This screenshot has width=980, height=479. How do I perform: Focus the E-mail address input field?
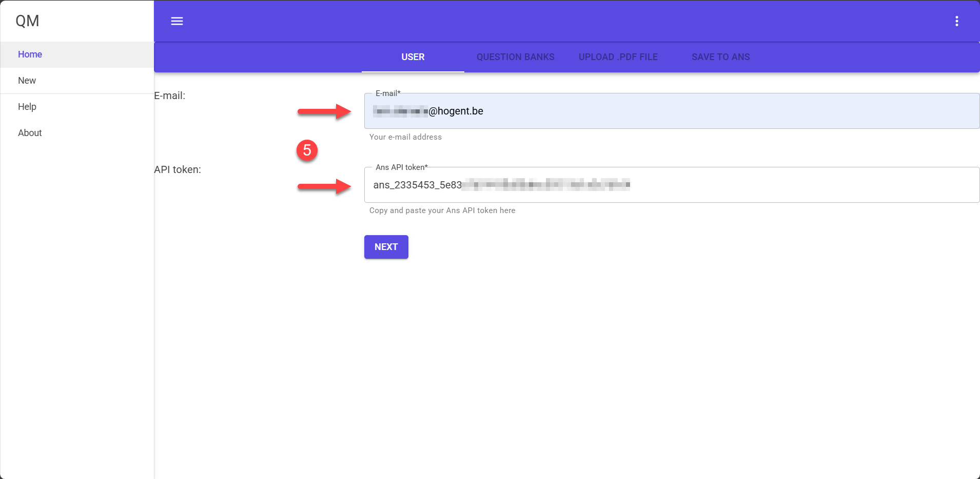pos(667,111)
